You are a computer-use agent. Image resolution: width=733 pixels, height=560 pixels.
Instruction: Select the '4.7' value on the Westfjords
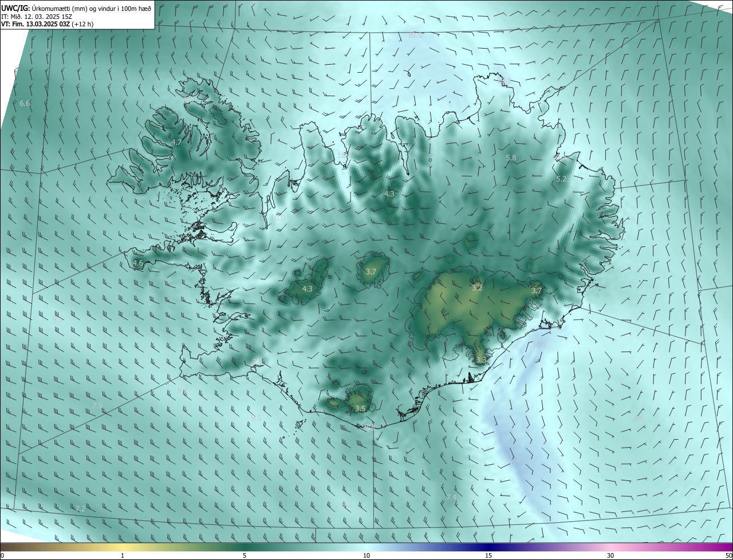(x=176, y=142)
